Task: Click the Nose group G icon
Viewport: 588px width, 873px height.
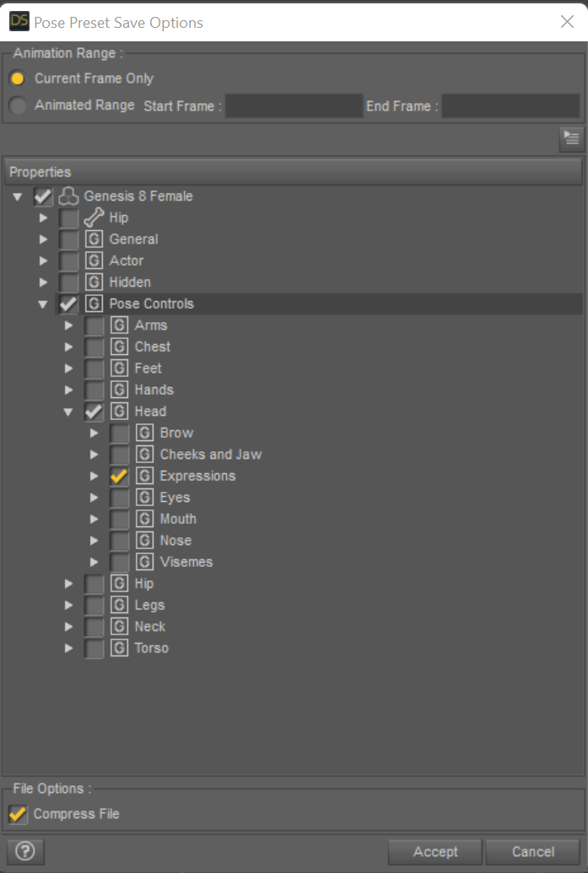Action: click(x=145, y=541)
